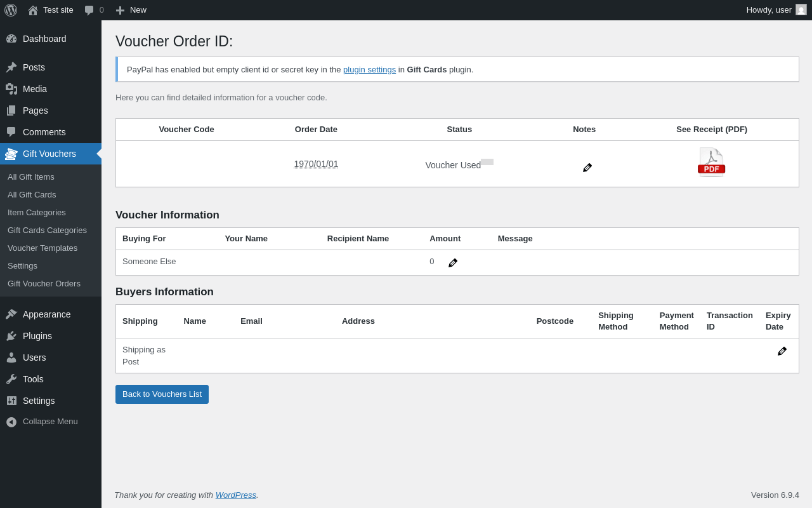Click the user avatar in top right

[x=801, y=10]
